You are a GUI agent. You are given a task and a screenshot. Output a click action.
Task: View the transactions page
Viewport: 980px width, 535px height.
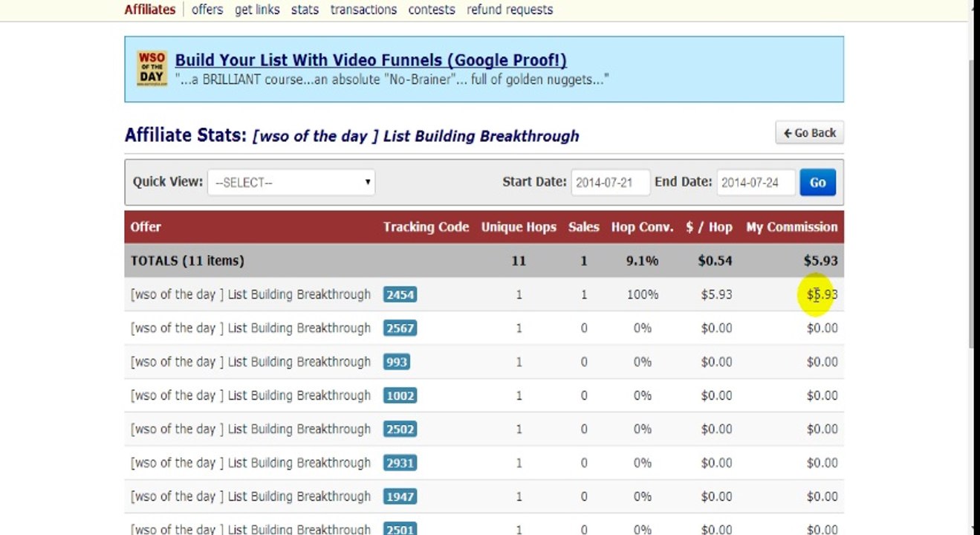(x=363, y=10)
